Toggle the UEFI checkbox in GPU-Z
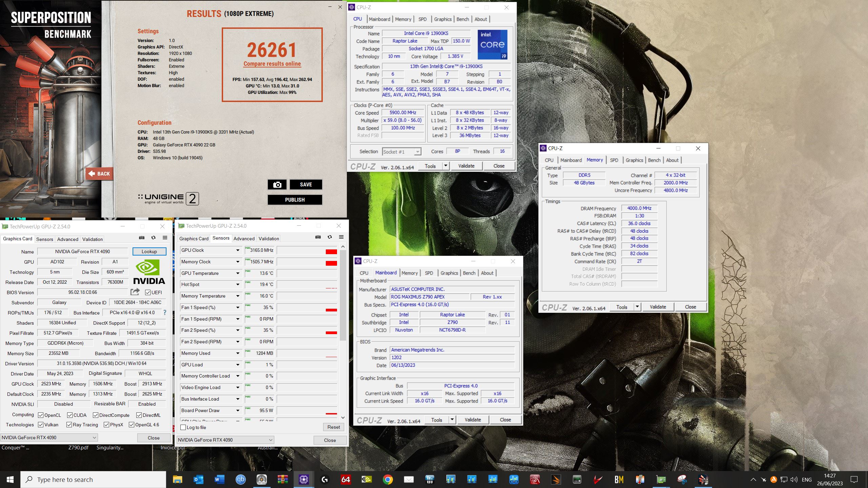Image resolution: width=868 pixels, height=488 pixels. pos(148,292)
